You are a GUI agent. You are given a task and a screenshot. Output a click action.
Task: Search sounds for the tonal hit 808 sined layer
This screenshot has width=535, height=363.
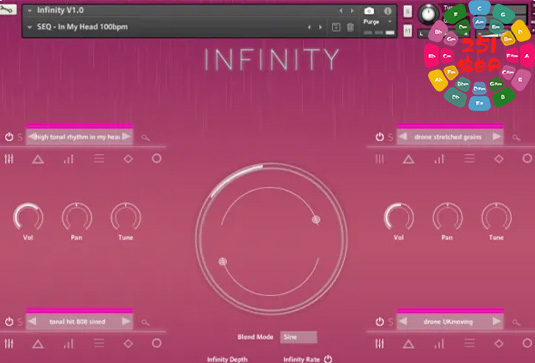[x=146, y=322]
